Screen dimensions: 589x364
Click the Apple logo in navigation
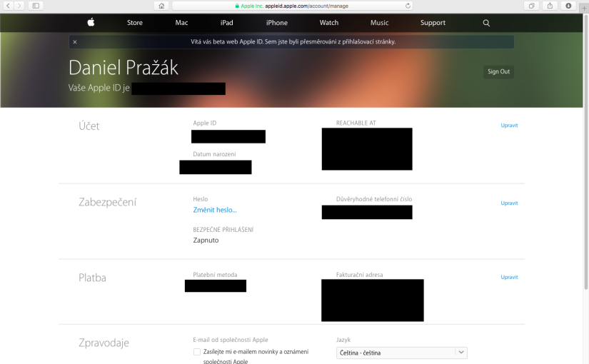pyautogui.click(x=91, y=23)
